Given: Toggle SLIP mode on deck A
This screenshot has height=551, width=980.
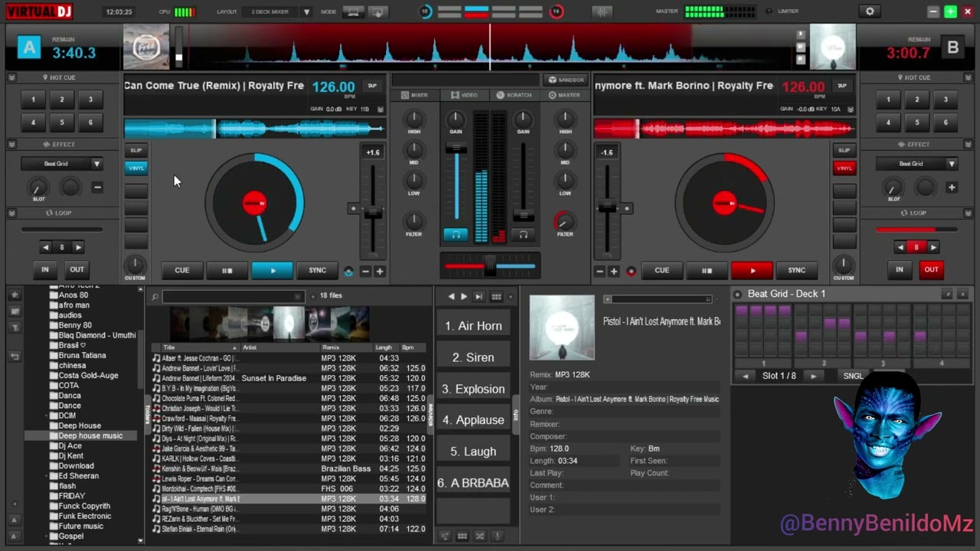Looking at the screenshot, I should click(136, 151).
